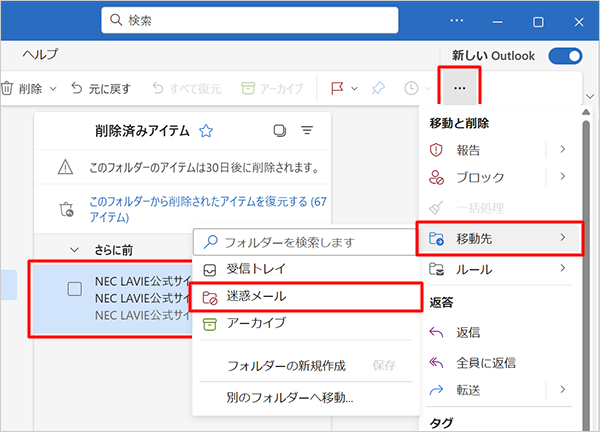
Task: Click the green アーカイブ folder icon
Action: tap(209, 324)
